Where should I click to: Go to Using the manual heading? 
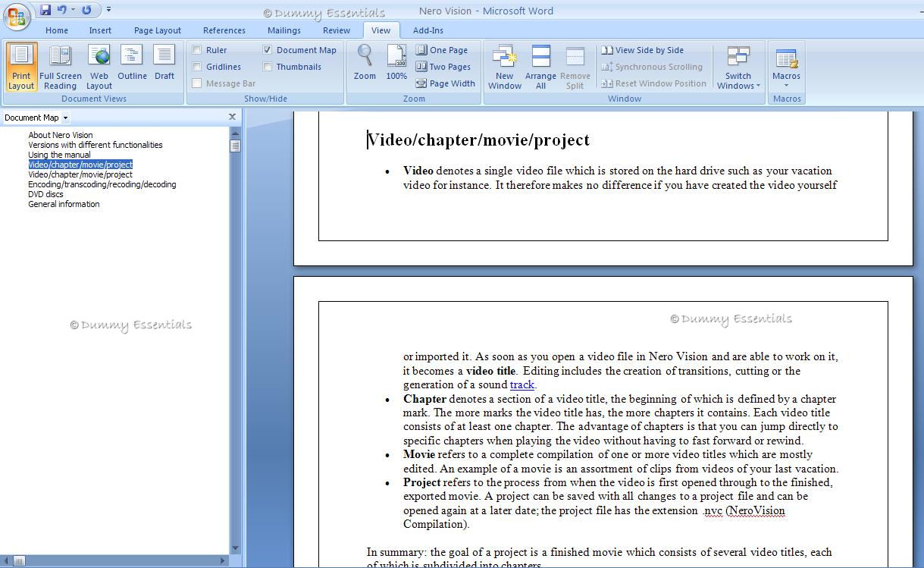tap(59, 155)
